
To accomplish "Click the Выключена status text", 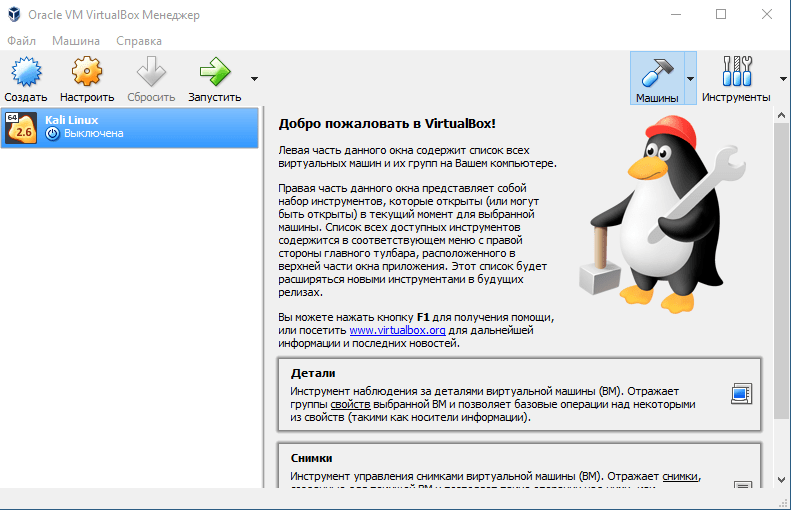I will (x=94, y=134).
